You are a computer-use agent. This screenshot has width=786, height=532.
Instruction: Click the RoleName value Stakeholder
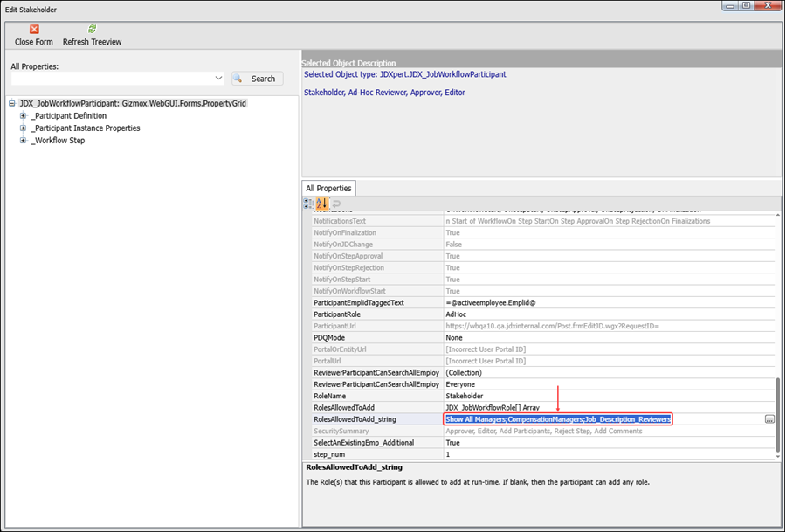[465, 396]
